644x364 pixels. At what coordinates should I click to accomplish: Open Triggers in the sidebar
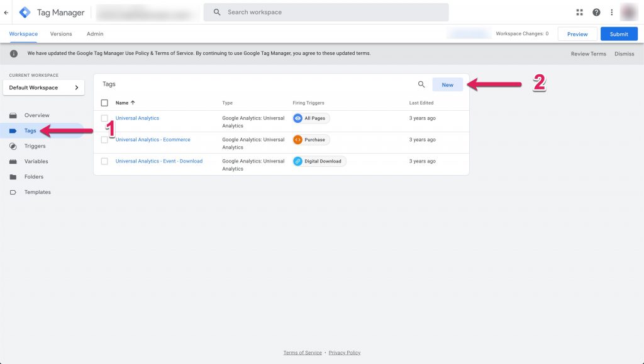(x=35, y=146)
